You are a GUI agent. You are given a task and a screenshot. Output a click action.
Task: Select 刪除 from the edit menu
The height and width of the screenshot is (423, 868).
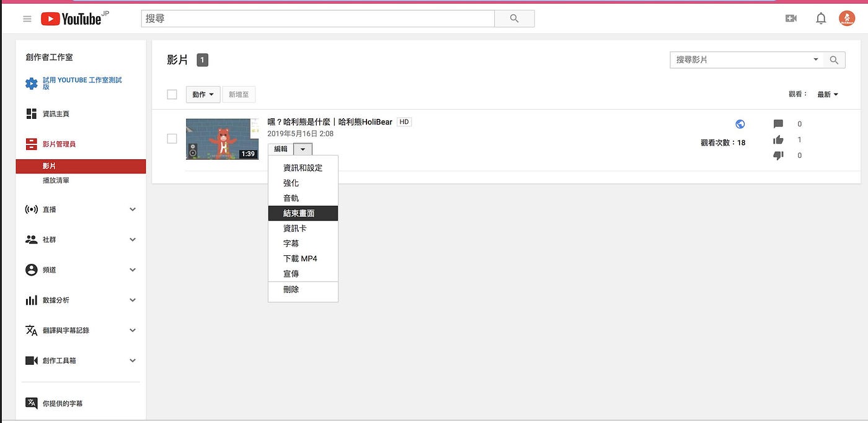[x=303, y=289]
